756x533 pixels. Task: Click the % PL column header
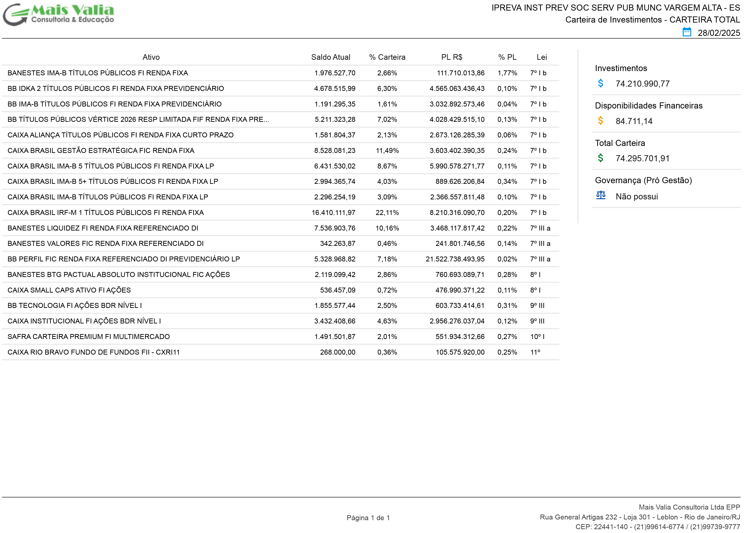507,57
